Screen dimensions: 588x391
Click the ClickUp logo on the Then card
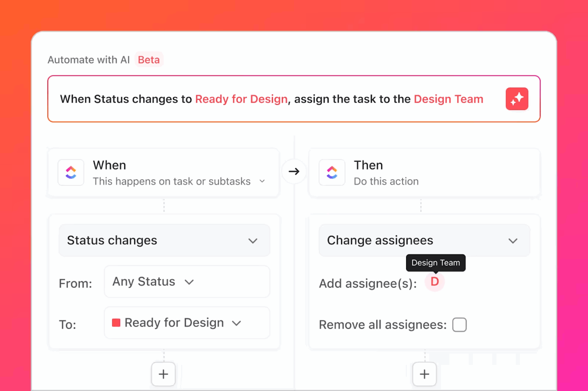click(x=332, y=172)
